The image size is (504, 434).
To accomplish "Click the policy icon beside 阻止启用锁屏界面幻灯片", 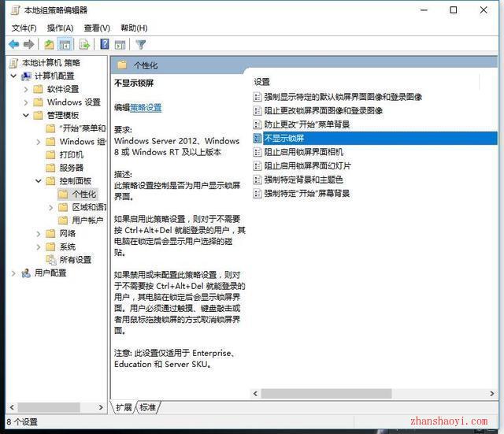I will [x=258, y=166].
